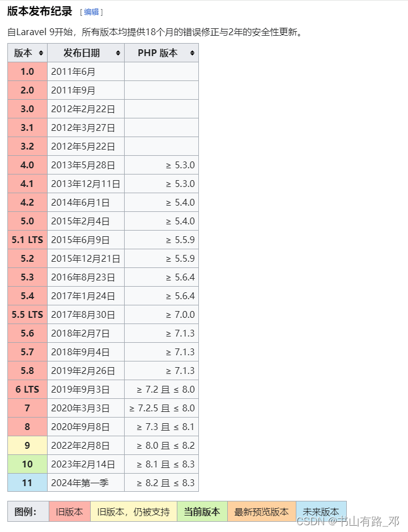Screen dimensions: 408x532
Task: Click version cell 4.2
Action: coord(28,203)
